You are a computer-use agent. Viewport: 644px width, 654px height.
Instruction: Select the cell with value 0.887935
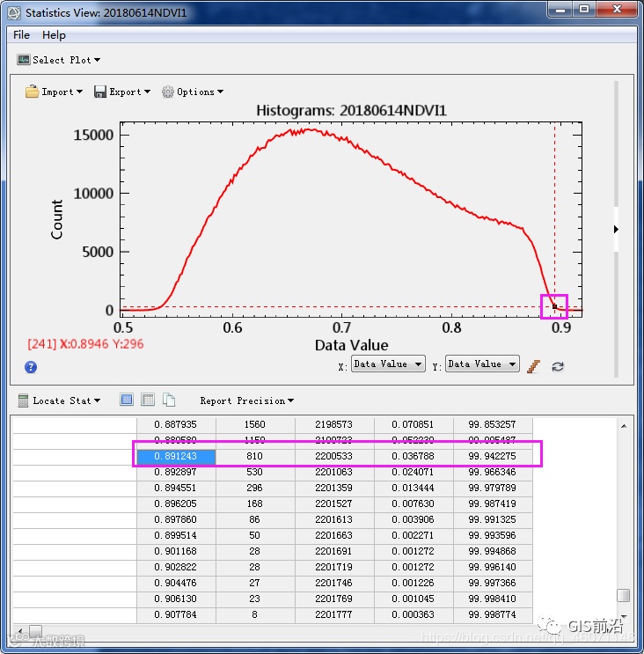(x=176, y=424)
